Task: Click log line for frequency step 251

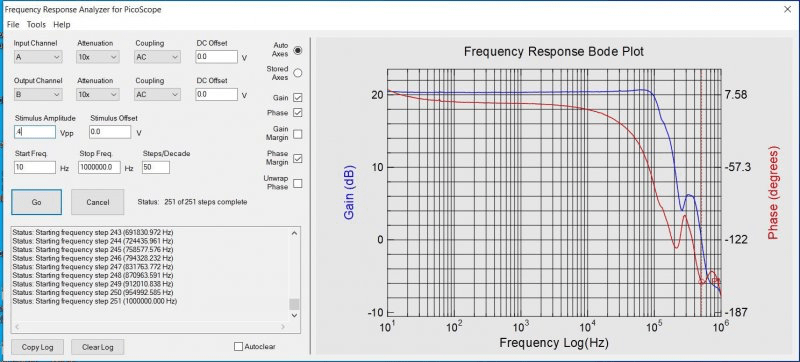Action: click(x=94, y=301)
